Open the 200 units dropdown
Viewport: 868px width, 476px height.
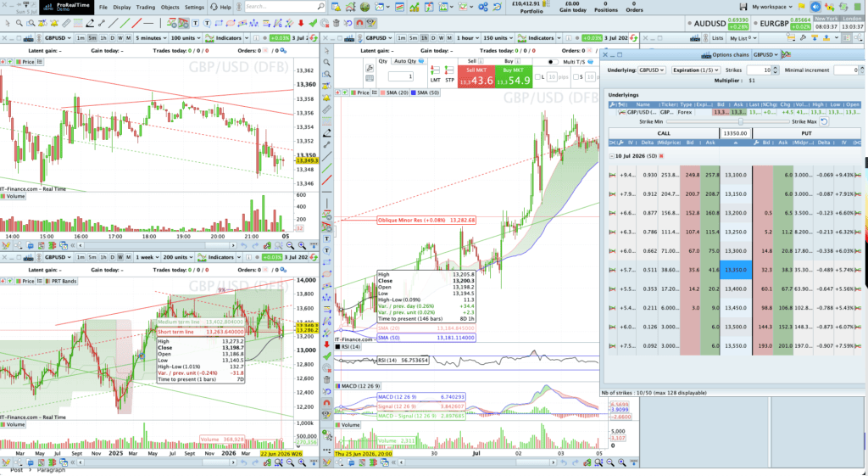[x=179, y=257]
